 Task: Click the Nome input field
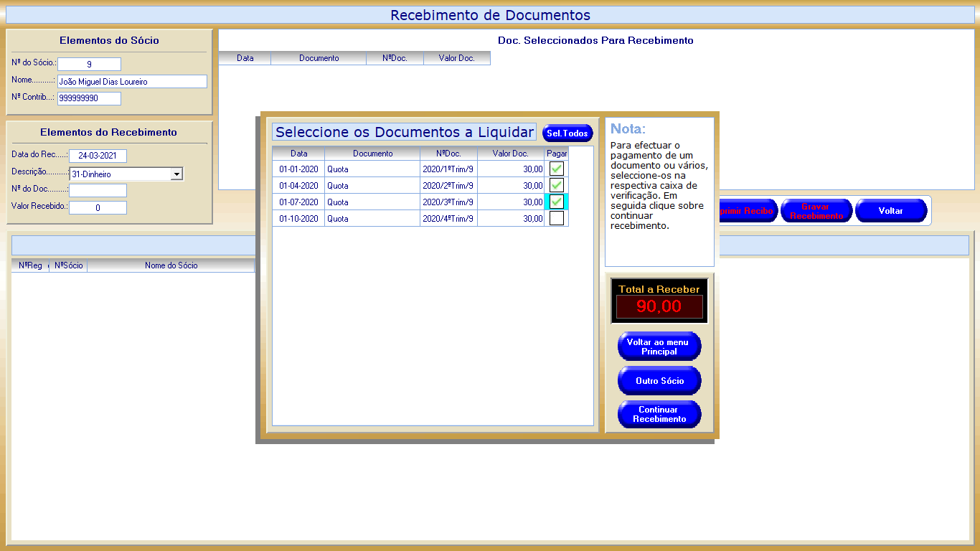click(x=132, y=82)
